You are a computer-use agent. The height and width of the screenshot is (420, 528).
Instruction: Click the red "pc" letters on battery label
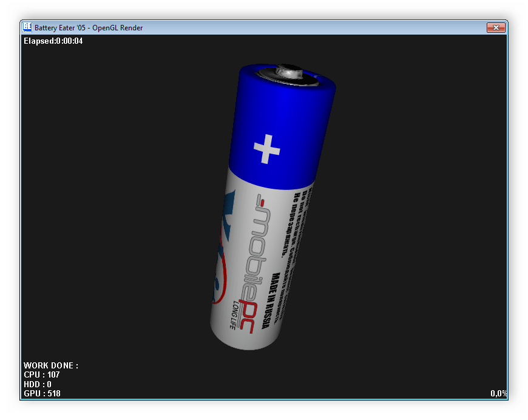pyautogui.click(x=246, y=314)
